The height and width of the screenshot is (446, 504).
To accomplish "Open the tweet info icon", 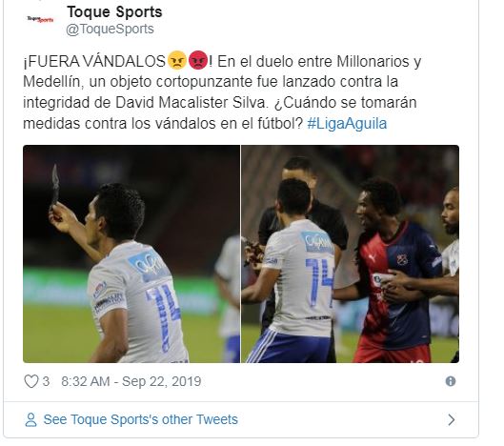I will coord(451,381).
